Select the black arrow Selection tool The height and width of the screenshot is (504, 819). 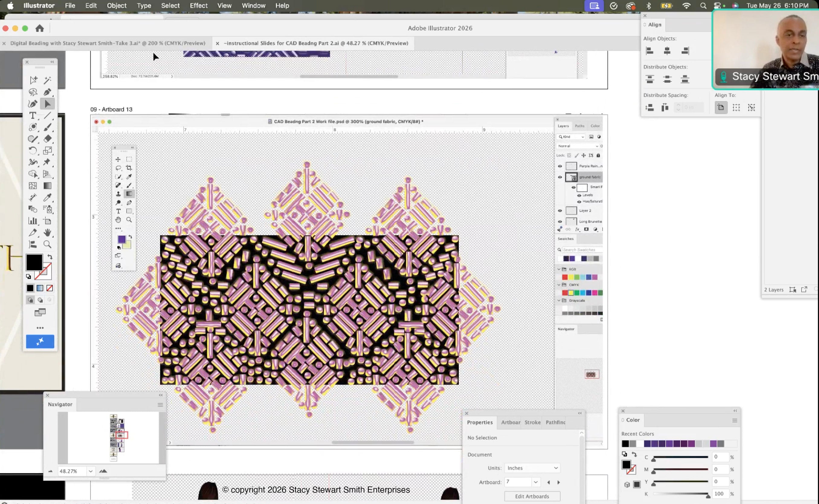[48, 104]
